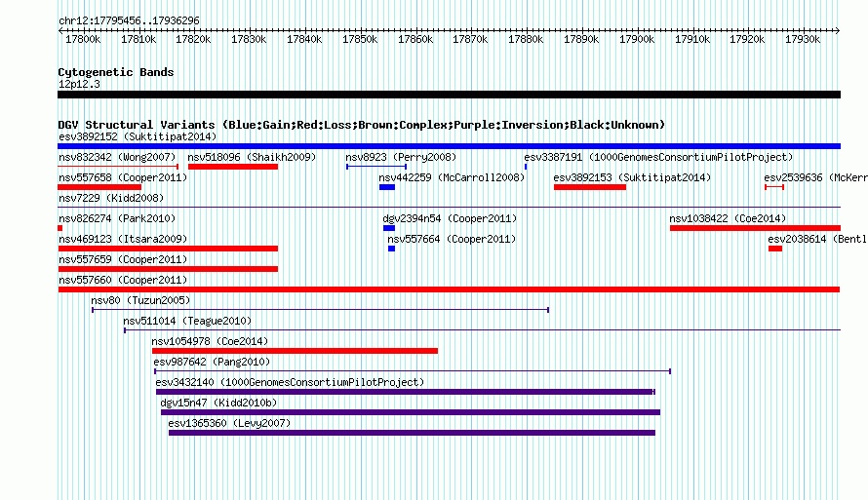Open the esv2038614 variant label
This screenshot has width=868, height=500.
point(817,239)
